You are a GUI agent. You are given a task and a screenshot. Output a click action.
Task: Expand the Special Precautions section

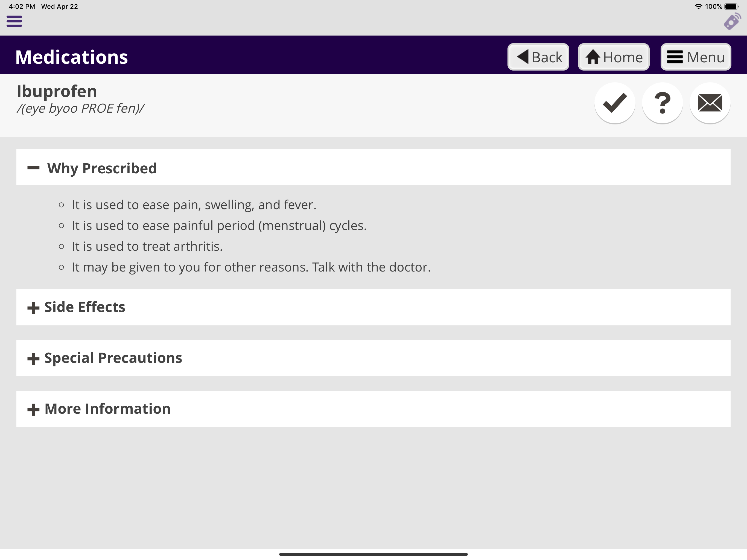coord(373,358)
